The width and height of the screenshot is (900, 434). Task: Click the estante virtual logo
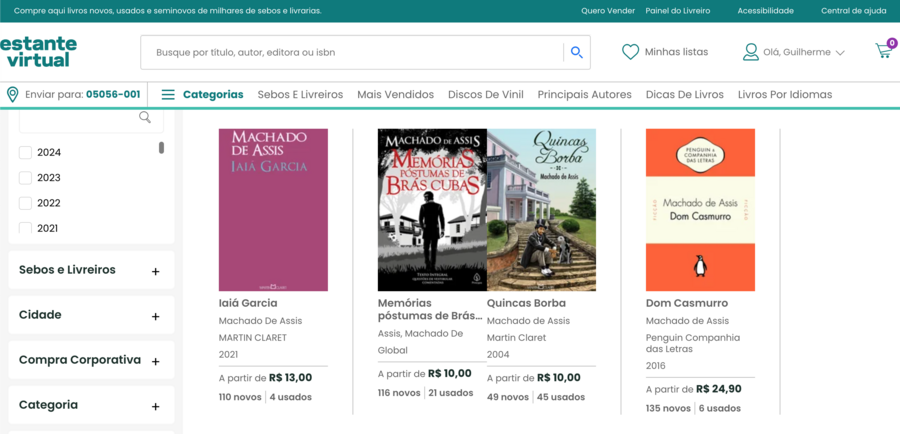coord(38,52)
